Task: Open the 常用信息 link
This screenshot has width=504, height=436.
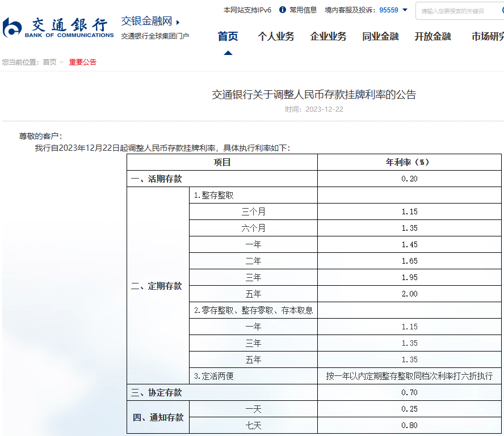Action: click(x=303, y=10)
